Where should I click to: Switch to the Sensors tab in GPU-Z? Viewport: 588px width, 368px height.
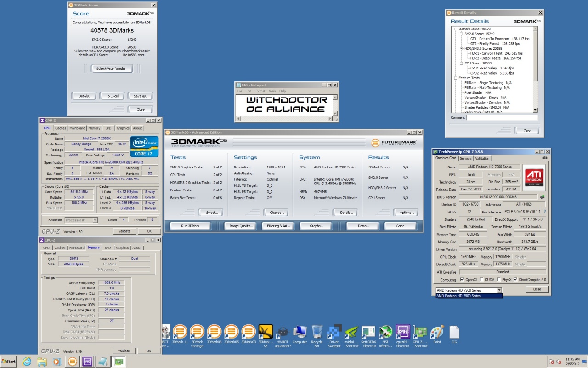(465, 158)
